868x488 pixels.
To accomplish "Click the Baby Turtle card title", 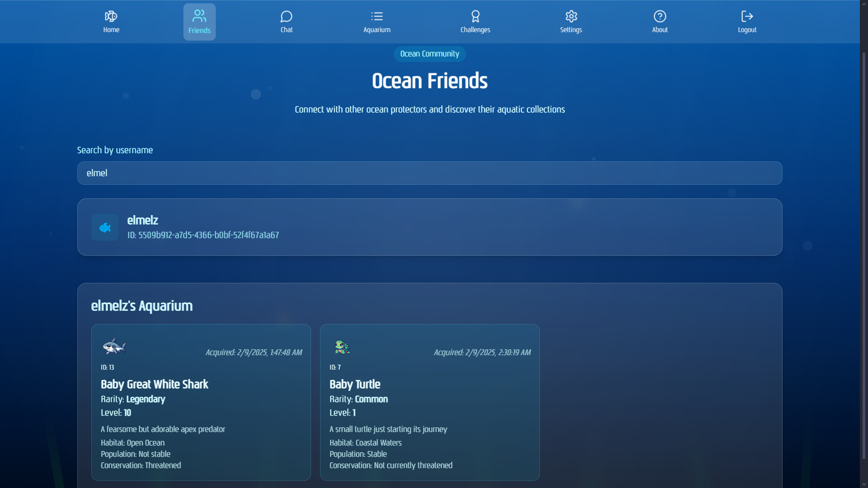I will coord(355,385).
